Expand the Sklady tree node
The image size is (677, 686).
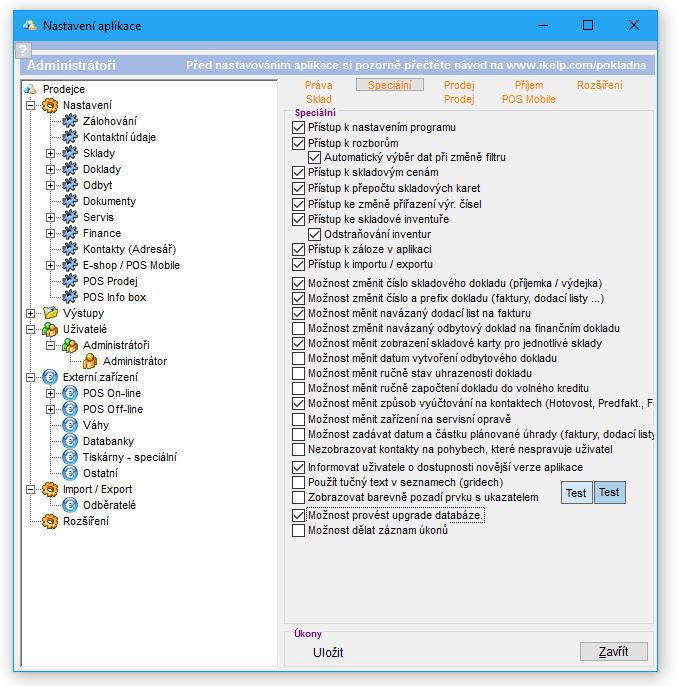[50, 153]
